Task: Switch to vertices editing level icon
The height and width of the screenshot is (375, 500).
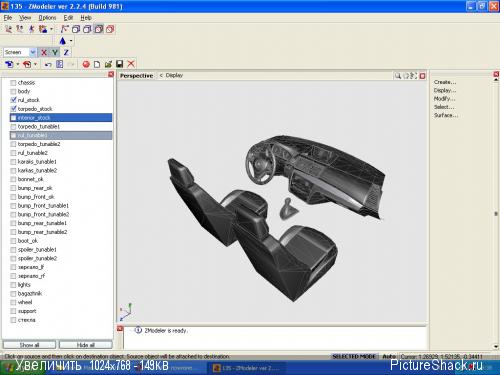Action: click(x=9, y=29)
